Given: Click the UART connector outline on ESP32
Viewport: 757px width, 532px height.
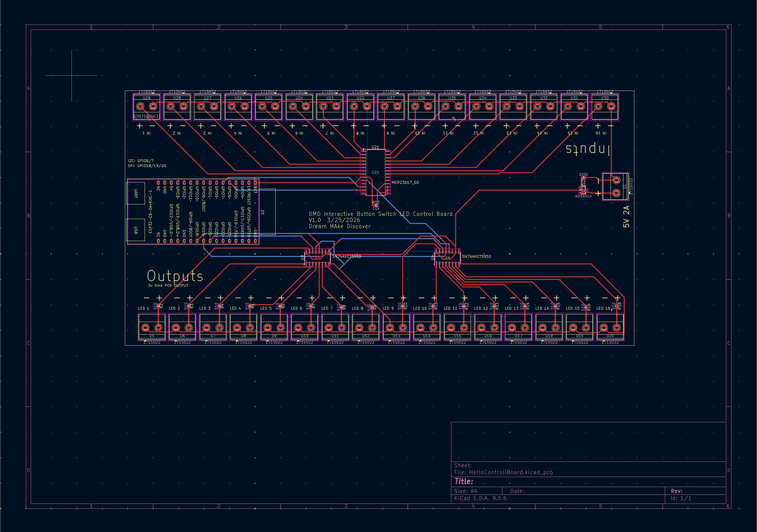Looking at the screenshot, I should tap(136, 193).
